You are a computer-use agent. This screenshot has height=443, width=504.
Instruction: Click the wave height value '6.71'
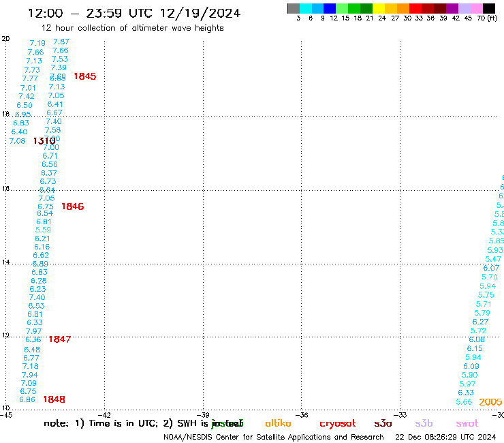click(x=50, y=155)
